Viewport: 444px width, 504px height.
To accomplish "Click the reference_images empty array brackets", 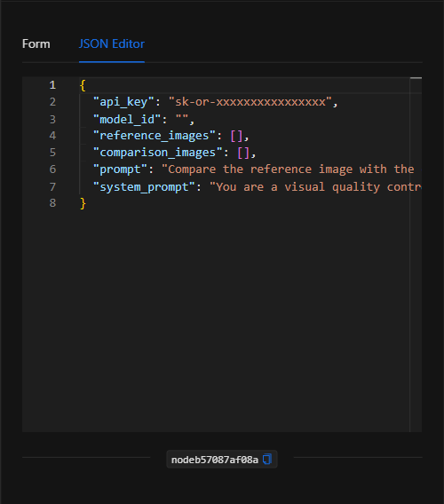I will 236,136.
